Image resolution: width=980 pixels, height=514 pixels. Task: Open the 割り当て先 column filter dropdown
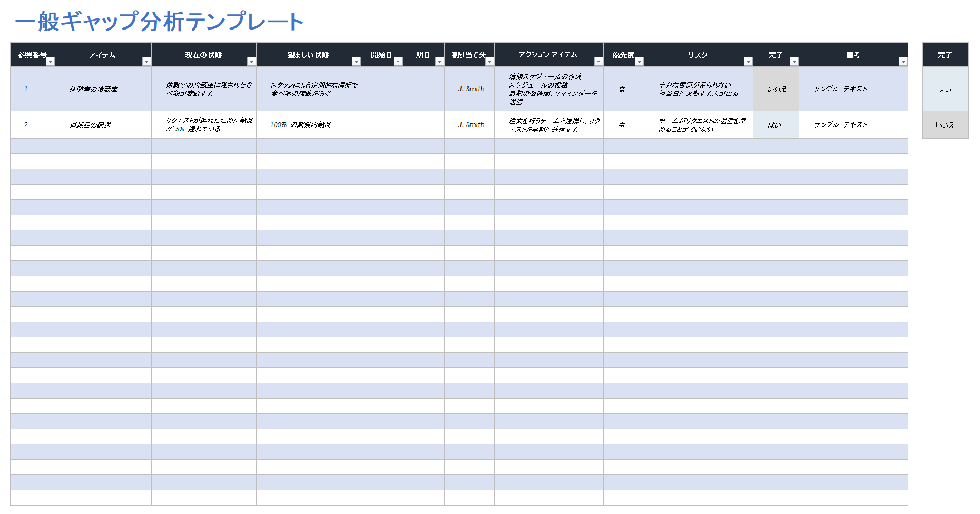tap(489, 62)
